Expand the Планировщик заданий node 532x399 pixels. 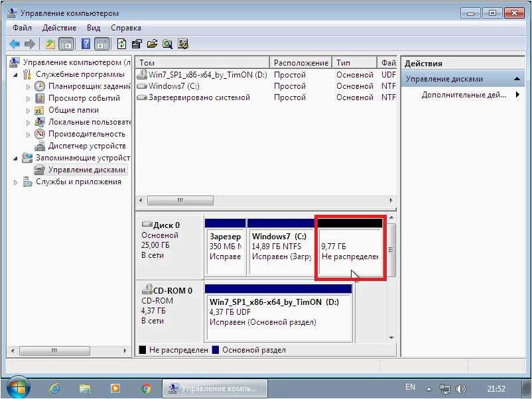pyautogui.click(x=28, y=87)
